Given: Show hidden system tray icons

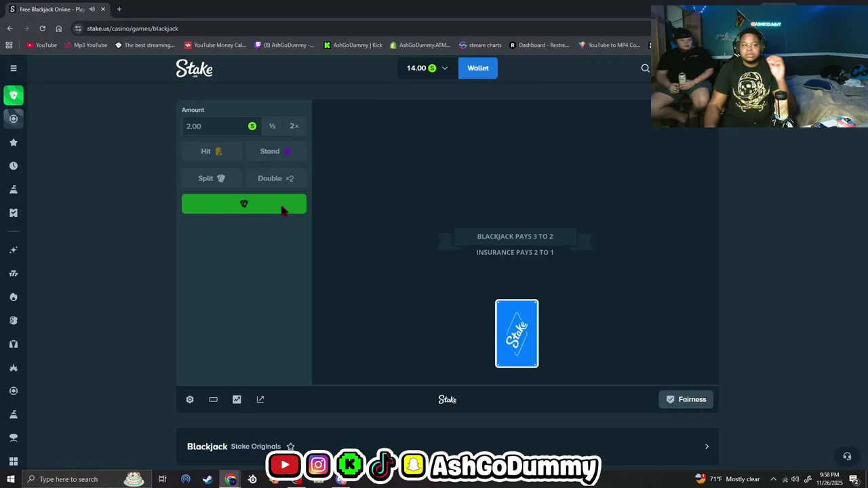Looking at the screenshot, I should click(772, 479).
